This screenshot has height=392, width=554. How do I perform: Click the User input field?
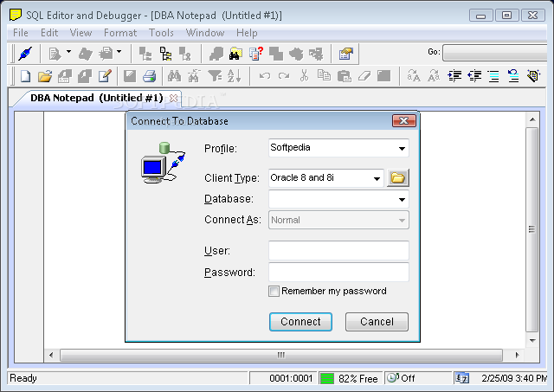pyautogui.click(x=338, y=250)
